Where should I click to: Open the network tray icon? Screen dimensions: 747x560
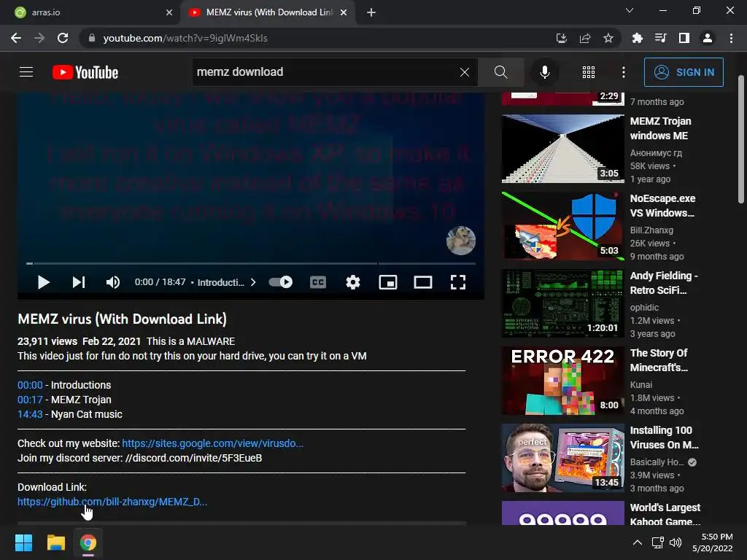pos(658,542)
